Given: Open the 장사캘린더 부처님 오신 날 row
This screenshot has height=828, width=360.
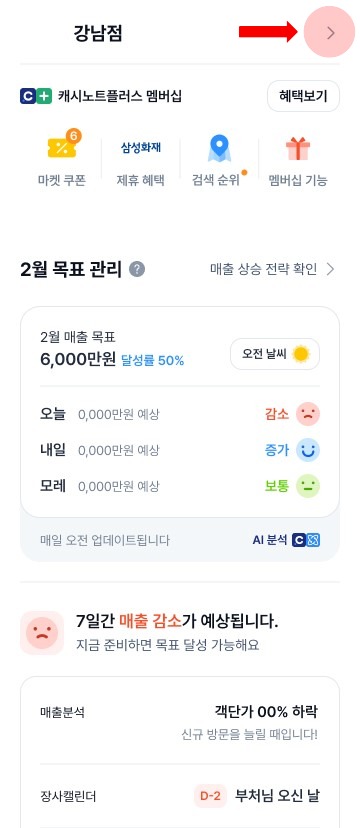Looking at the screenshot, I should point(179,796).
